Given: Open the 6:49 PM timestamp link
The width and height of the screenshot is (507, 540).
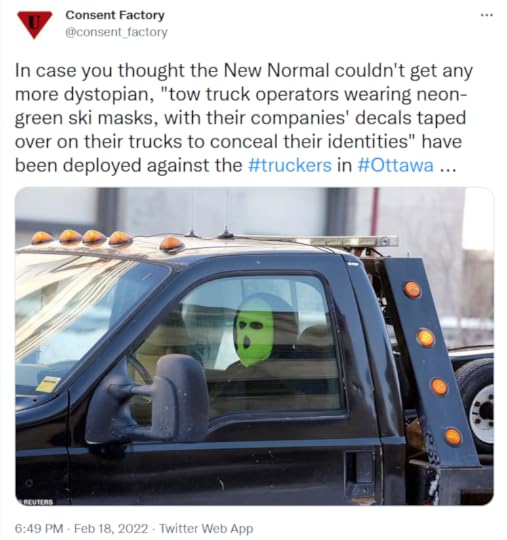Looking at the screenshot, I should pyautogui.click(x=39, y=528).
